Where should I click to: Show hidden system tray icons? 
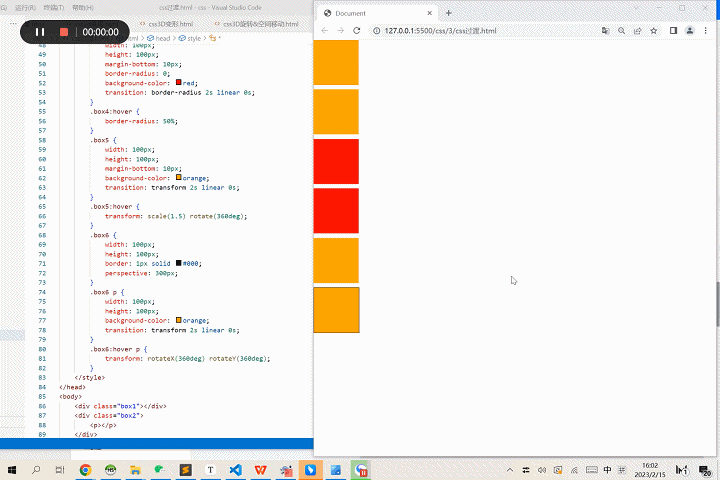510,470
